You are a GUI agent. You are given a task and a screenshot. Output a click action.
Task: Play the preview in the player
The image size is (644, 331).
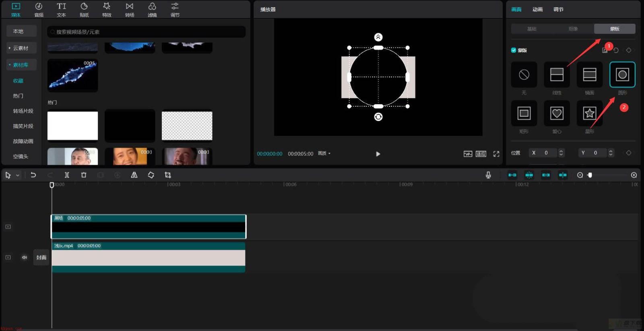378,154
